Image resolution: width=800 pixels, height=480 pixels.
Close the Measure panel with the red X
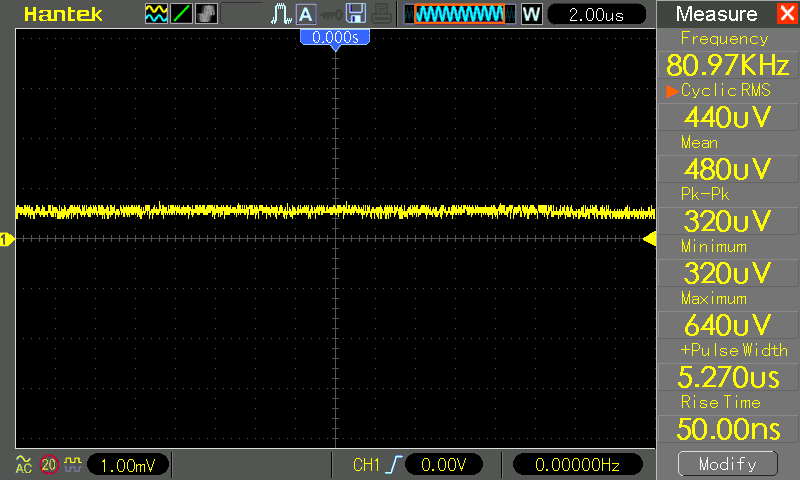click(x=787, y=13)
